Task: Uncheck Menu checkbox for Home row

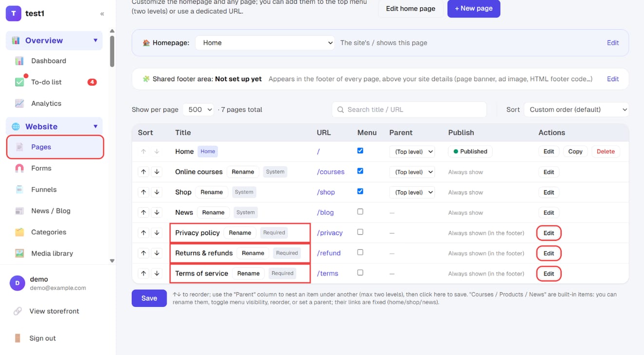Action: pos(360,151)
